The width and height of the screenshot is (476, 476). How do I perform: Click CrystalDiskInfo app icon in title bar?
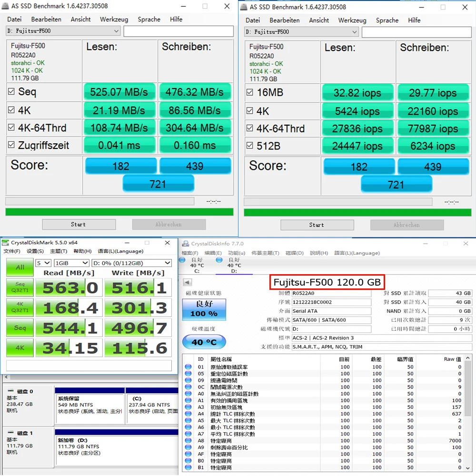click(185, 244)
